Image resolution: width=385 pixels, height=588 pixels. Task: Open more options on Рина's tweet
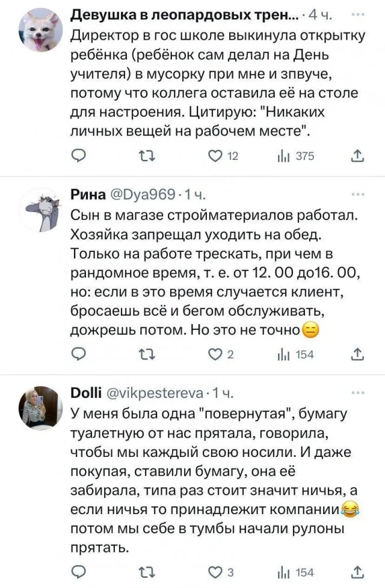tap(357, 195)
